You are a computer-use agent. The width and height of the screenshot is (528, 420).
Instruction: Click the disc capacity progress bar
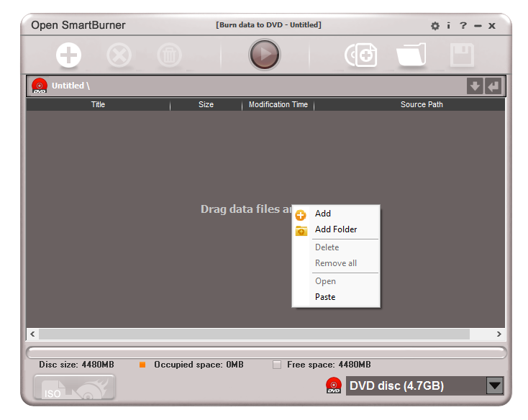coord(266,352)
